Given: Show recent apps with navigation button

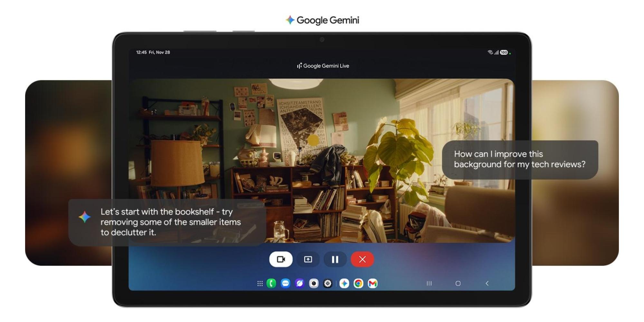Looking at the screenshot, I should point(429,283).
